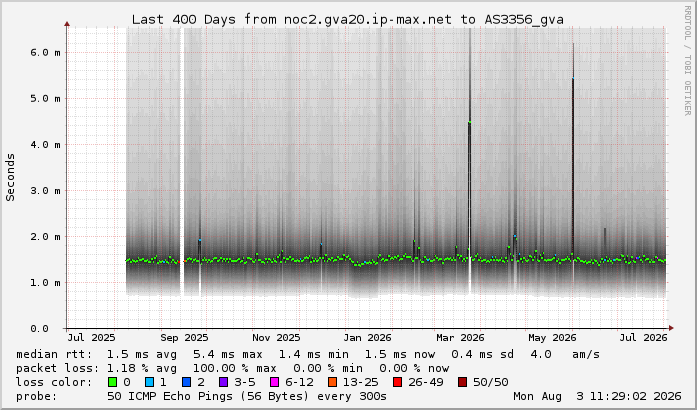Click the white data gap in early September 2025

click(x=182, y=162)
